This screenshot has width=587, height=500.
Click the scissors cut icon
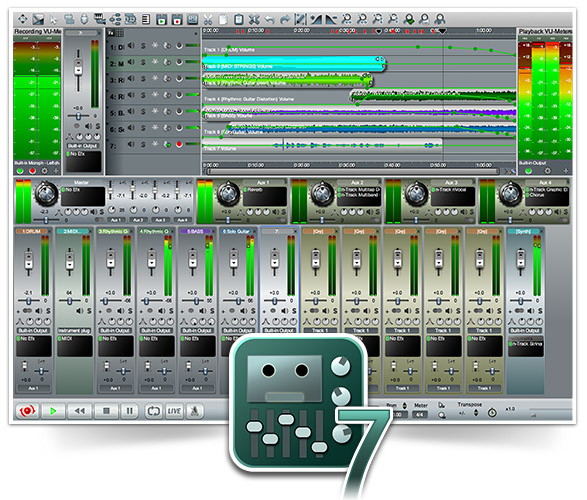coord(208,19)
